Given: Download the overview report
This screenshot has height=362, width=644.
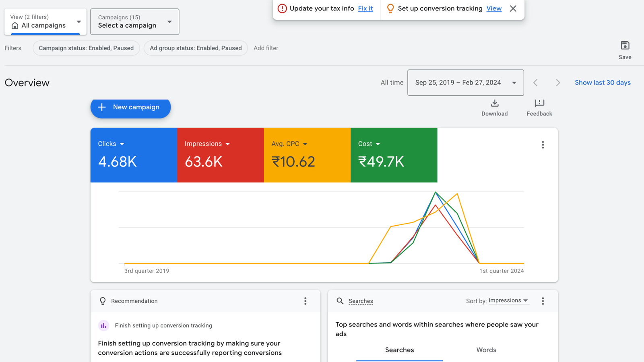Looking at the screenshot, I should point(494,104).
